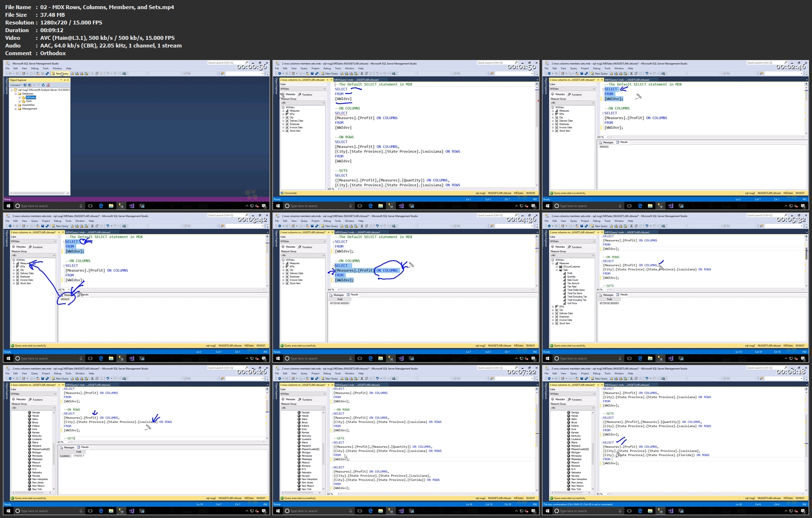Click result value 8950628 in 00:02:46 frame
This screenshot has width=812, height=518.
click(x=604, y=147)
